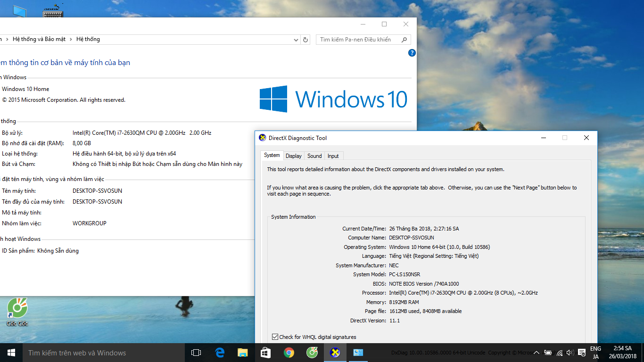Select the 8192MB RAM memory value

pyautogui.click(x=404, y=302)
